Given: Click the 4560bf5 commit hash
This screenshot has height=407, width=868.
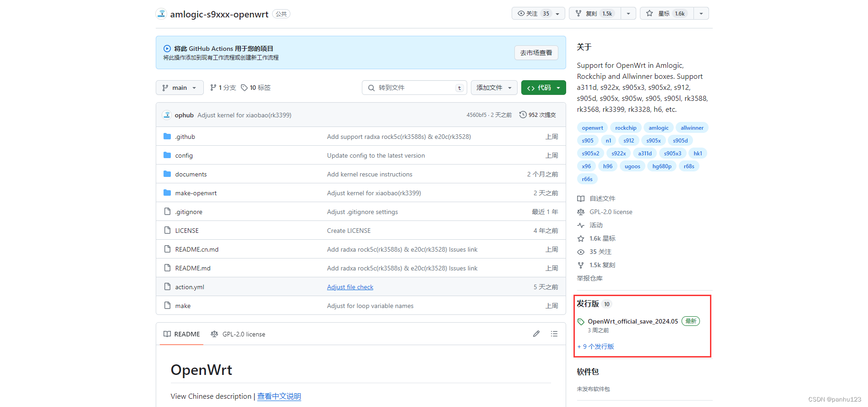Looking at the screenshot, I should (x=476, y=115).
